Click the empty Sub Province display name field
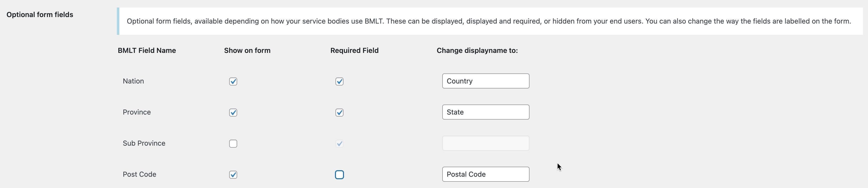Viewport: 868px width, 188px height. pos(486,143)
